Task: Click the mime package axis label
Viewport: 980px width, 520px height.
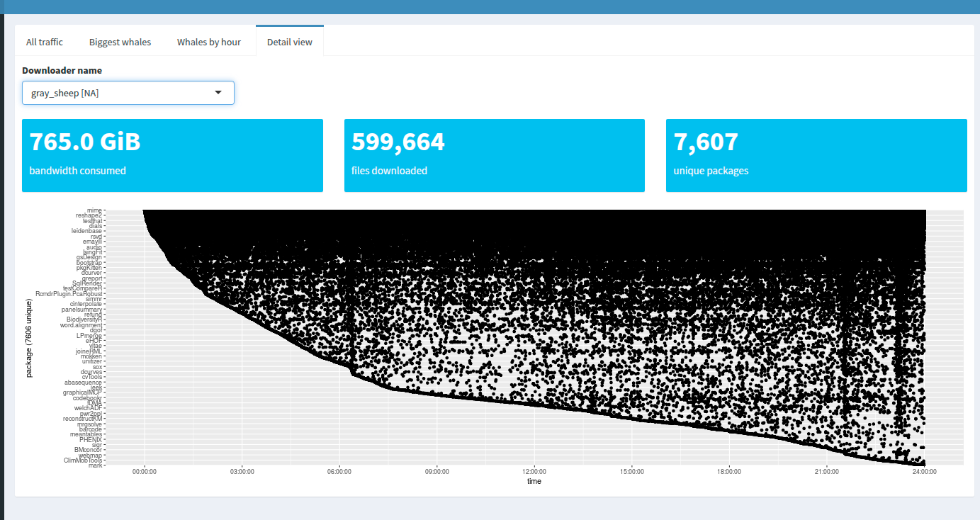Action: tap(94, 210)
